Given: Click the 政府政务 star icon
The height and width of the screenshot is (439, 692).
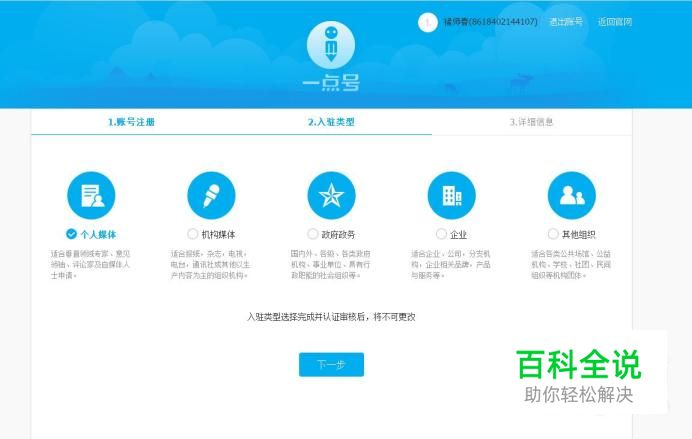Looking at the screenshot, I should [x=331, y=195].
